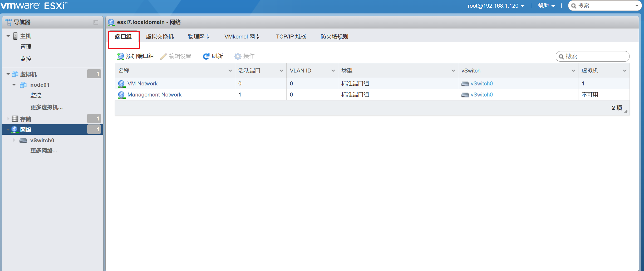
Task: Click the vSwitch0 icon in Management Network row
Action: click(465, 95)
